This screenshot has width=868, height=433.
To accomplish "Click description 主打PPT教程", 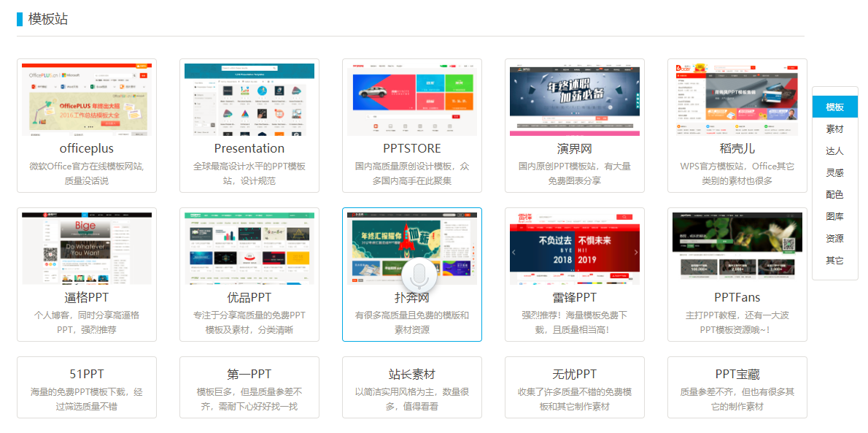I will (x=737, y=323).
